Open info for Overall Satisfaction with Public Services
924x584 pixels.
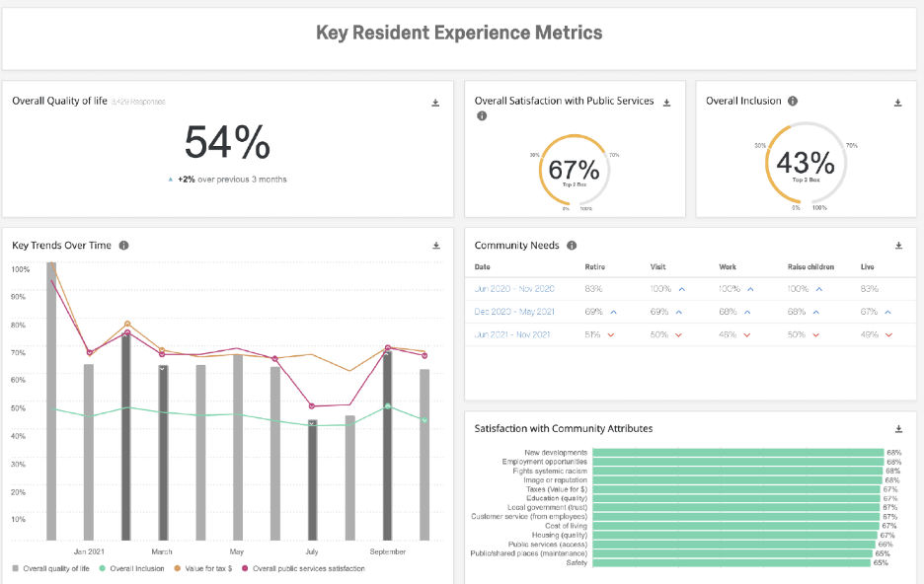pyautogui.click(x=481, y=115)
